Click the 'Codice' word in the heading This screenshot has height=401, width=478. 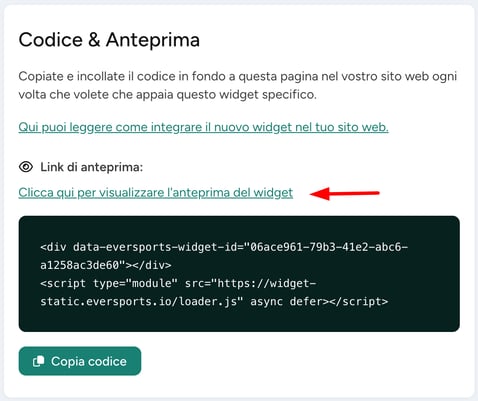(51, 40)
